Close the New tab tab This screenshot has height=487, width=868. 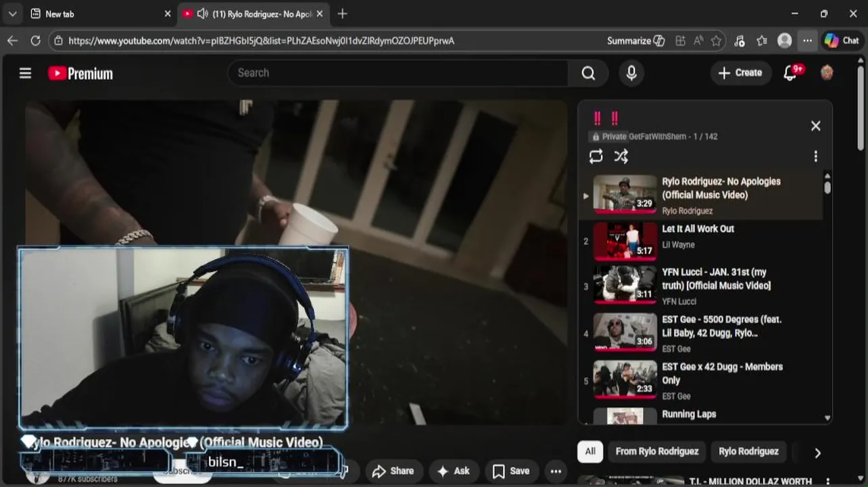tap(168, 14)
